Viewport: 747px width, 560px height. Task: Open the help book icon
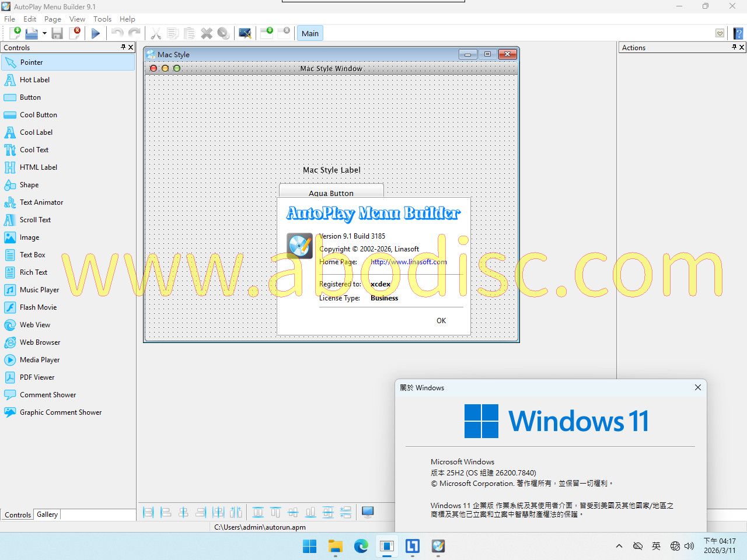click(738, 33)
